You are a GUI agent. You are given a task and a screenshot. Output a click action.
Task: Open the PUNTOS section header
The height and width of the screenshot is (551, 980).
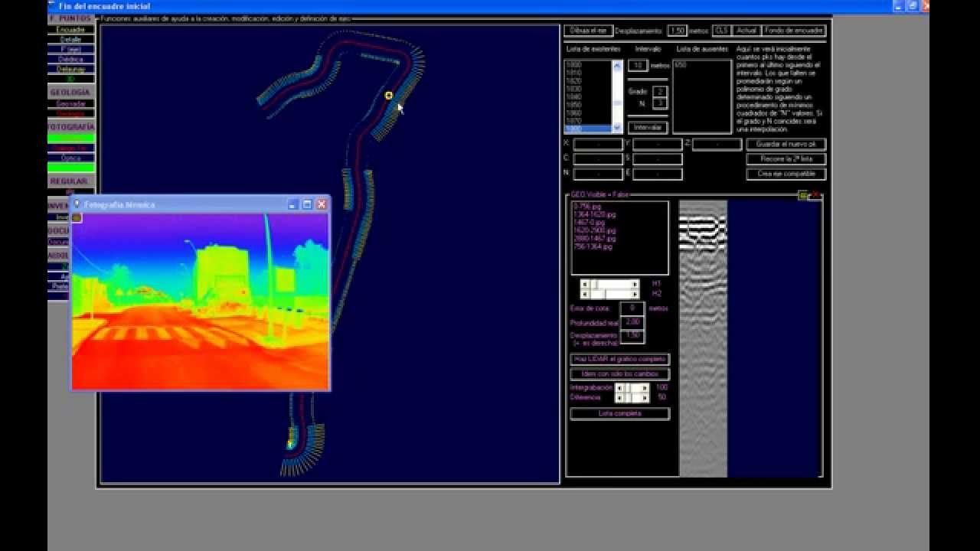(71, 18)
